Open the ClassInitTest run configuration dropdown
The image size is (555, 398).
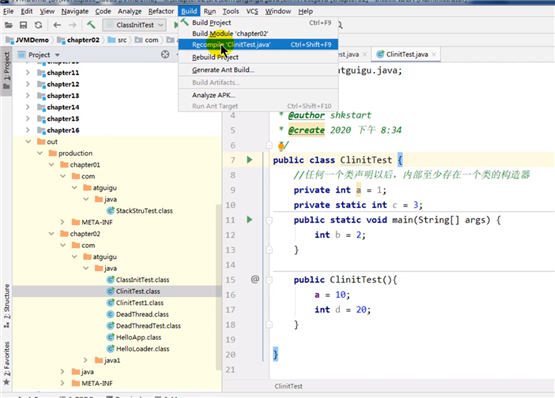click(x=134, y=25)
